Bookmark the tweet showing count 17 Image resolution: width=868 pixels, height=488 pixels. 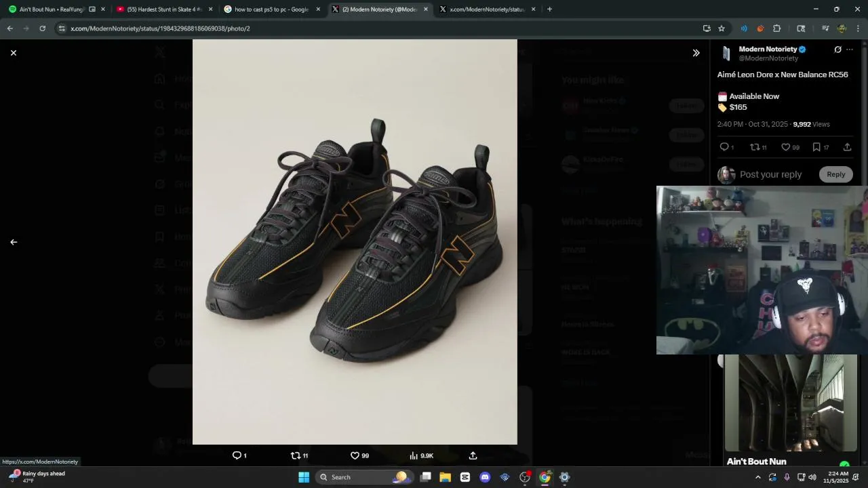coord(816,147)
